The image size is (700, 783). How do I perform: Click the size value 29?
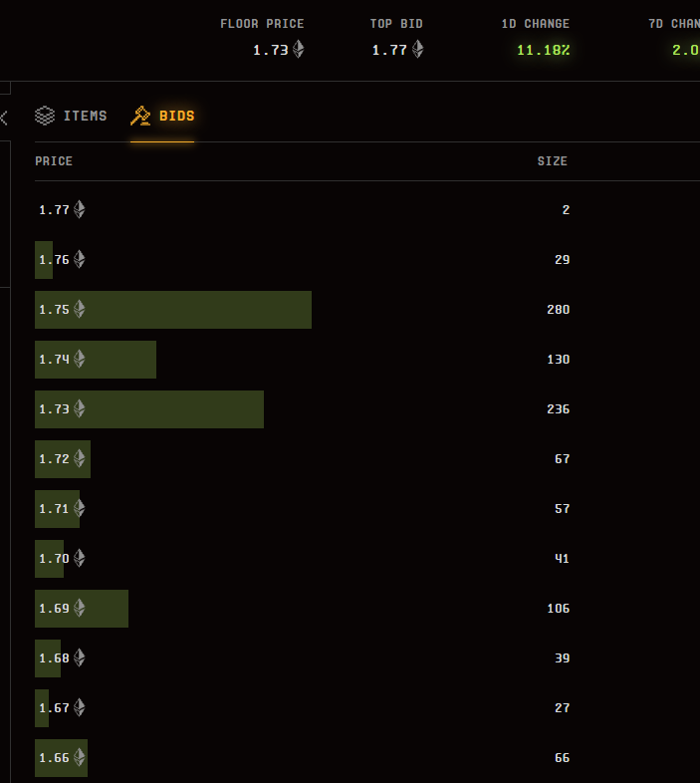(563, 260)
